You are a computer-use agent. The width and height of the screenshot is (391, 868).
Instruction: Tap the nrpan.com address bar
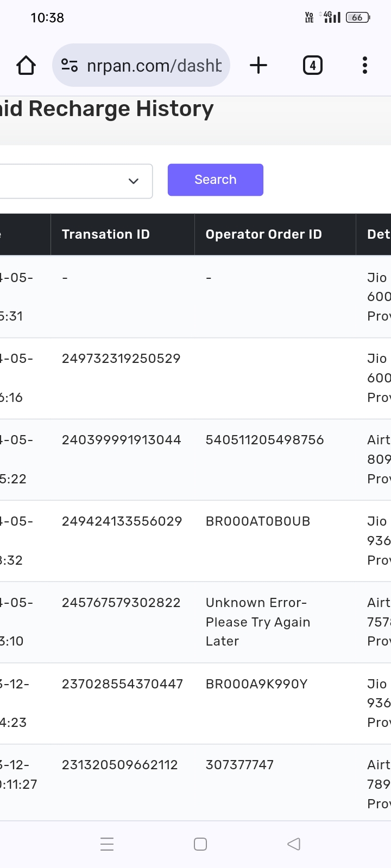154,66
